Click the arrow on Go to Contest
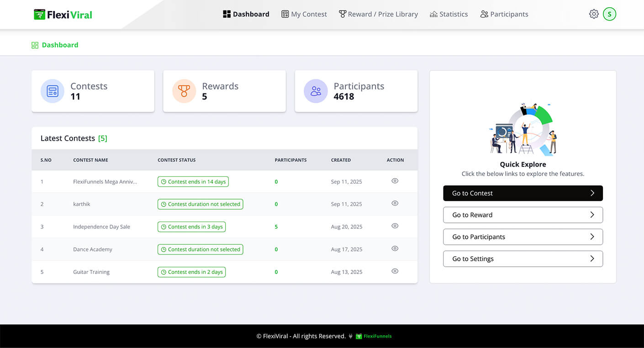 click(592, 193)
